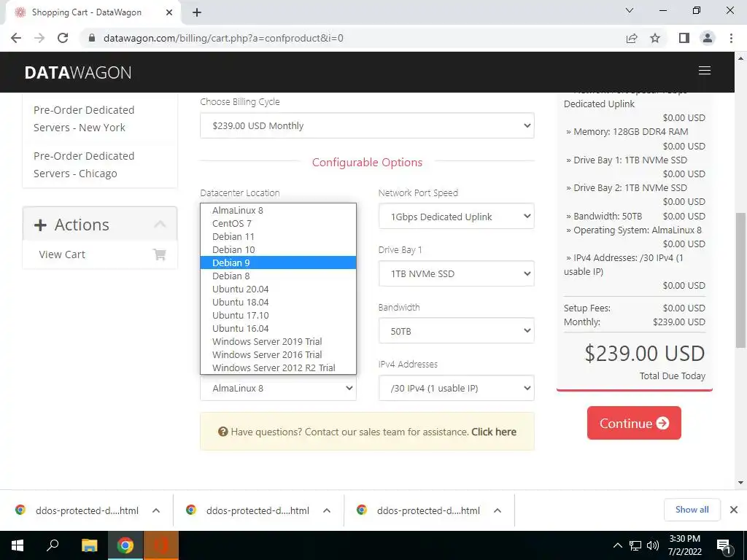Click the AlmaLinux 8 operating system select box
Image resolution: width=747 pixels, height=560 pixels.
pos(278,388)
